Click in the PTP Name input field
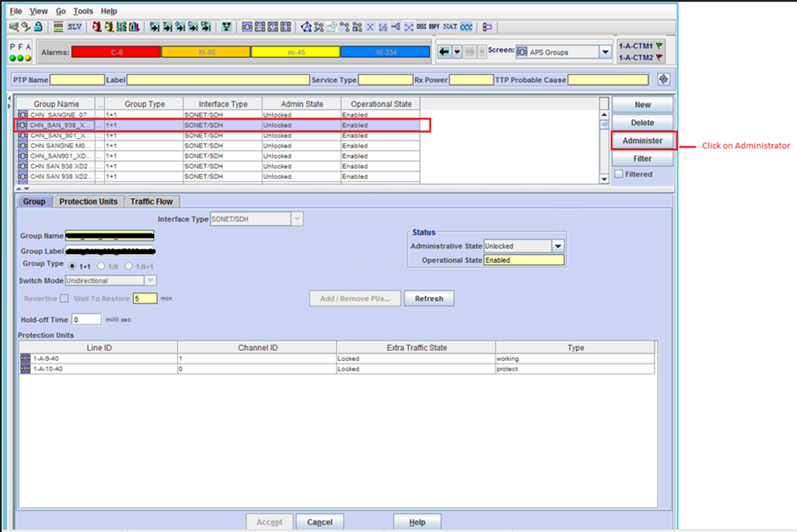 pyautogui.click(x=77, y=79)
